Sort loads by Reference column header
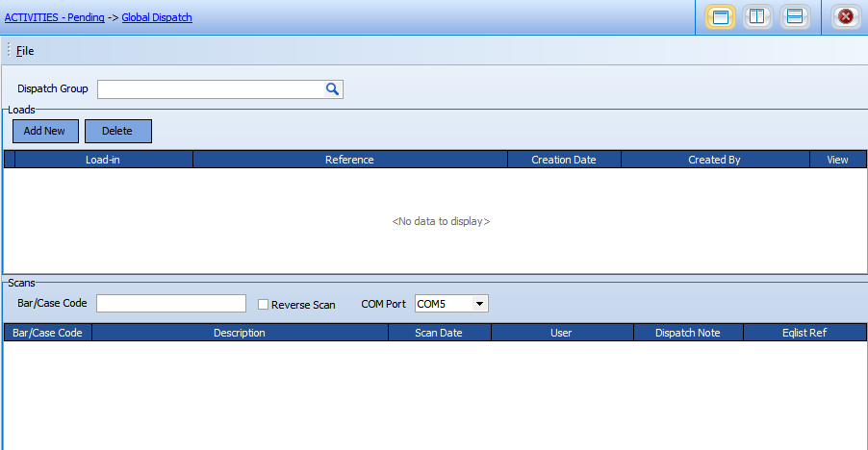Image resolution: width=868 pixels, height=450 pixels. tap(349, 160)
